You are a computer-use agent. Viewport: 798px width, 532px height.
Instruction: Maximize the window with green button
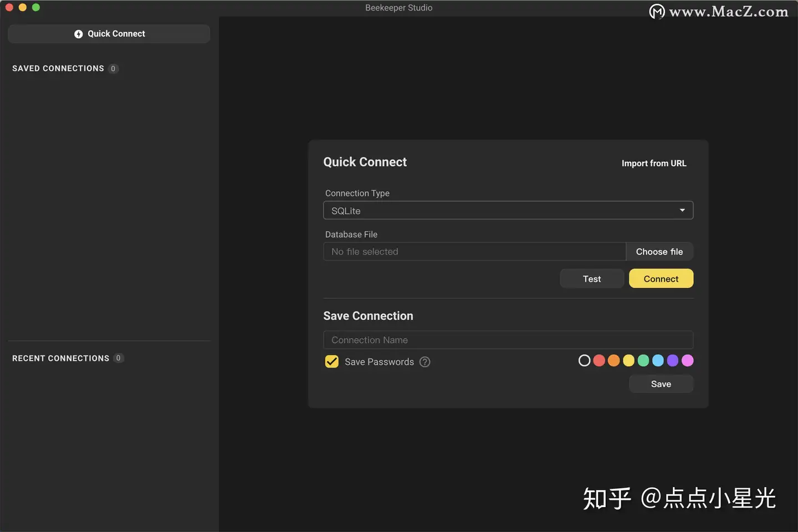[35, 7]
